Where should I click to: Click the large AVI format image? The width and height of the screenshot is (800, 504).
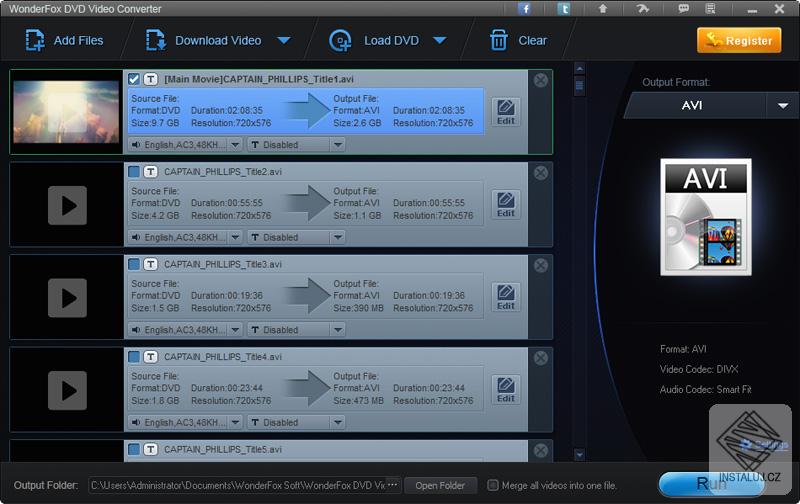tap(706, 217)
